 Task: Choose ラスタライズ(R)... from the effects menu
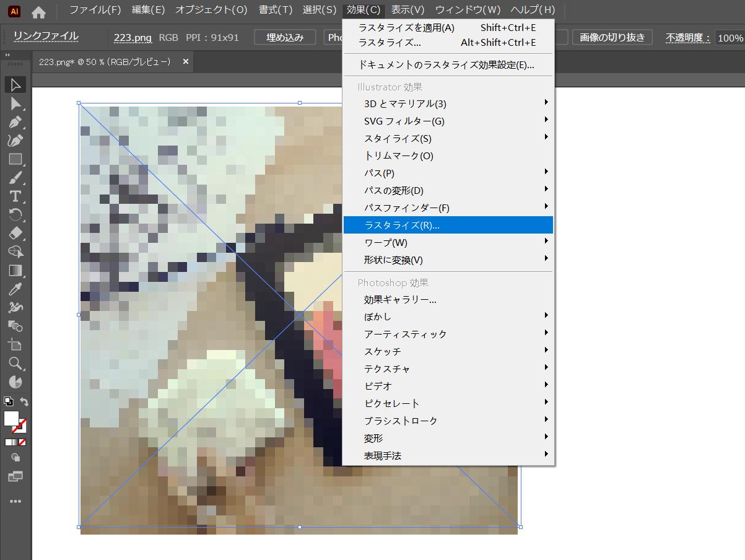(x=402, y=225)
